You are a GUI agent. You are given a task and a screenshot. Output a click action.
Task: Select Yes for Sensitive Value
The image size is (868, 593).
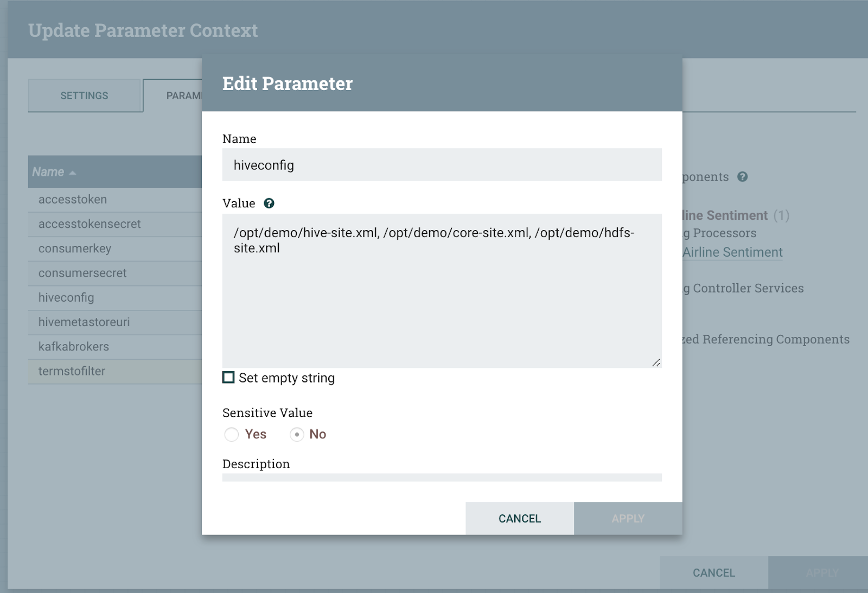(232, 435)
